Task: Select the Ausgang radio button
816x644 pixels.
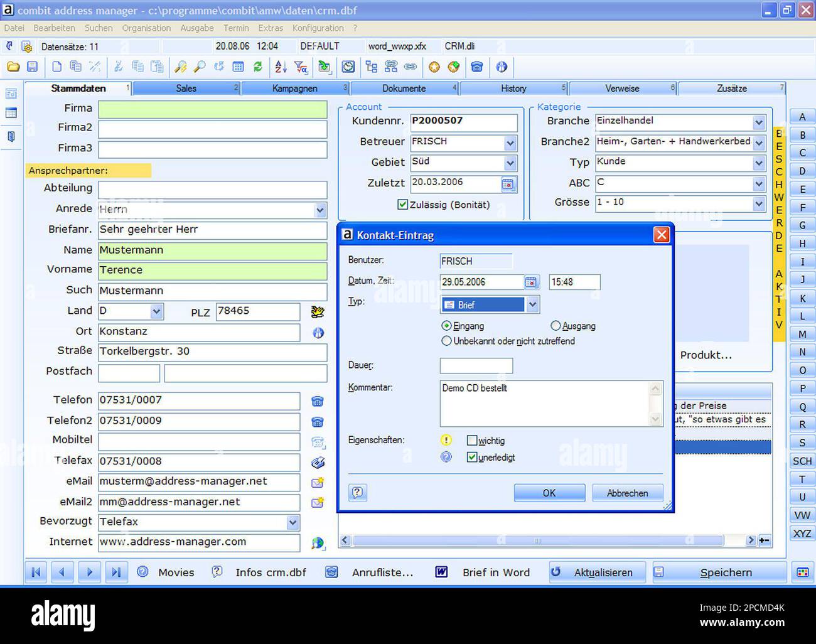Action: point(556,326)
